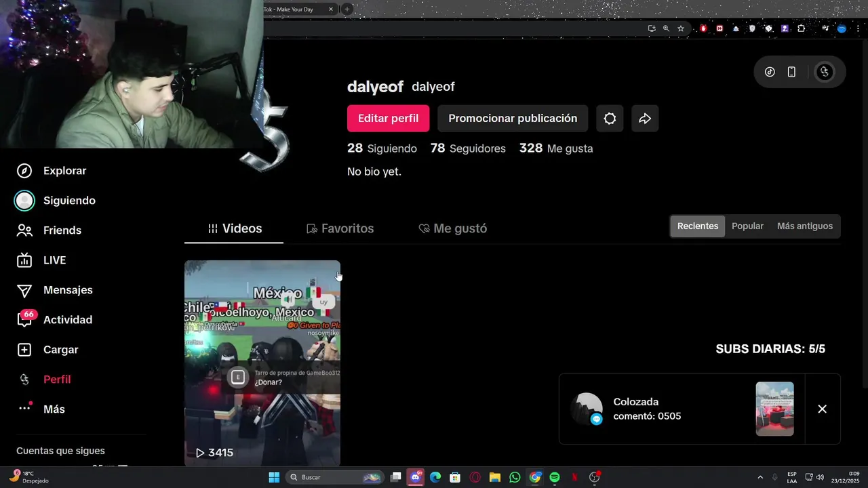Open the LIVE section
Screen dimensions: 868x488
pyautogui.click(x=41, y=260)
